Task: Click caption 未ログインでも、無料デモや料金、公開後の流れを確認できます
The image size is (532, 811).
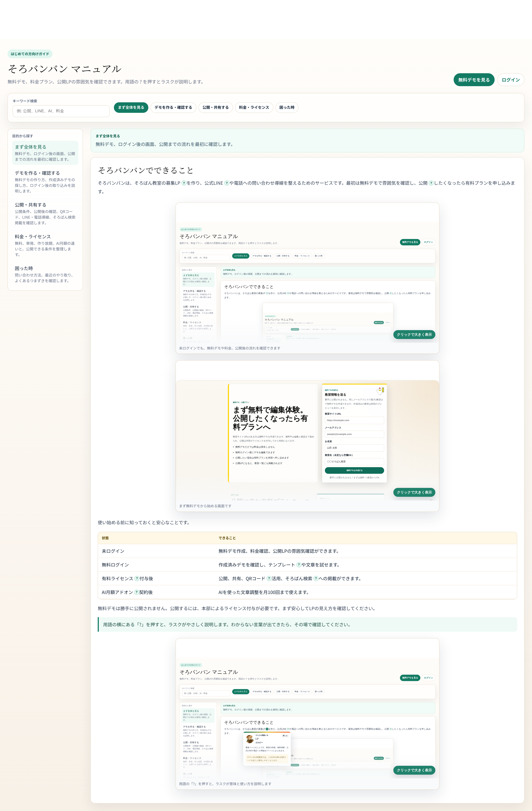Action: (x=230, y=348)
